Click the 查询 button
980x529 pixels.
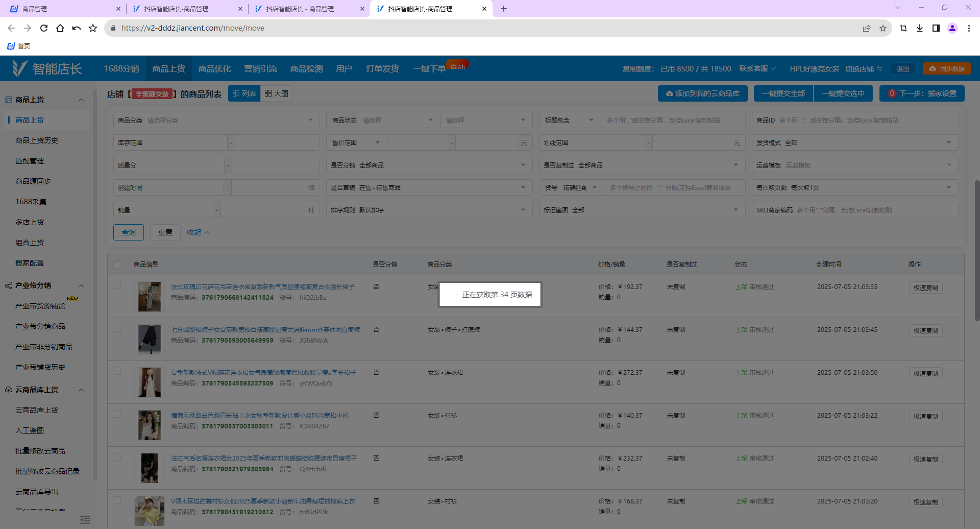click(129, 232)
